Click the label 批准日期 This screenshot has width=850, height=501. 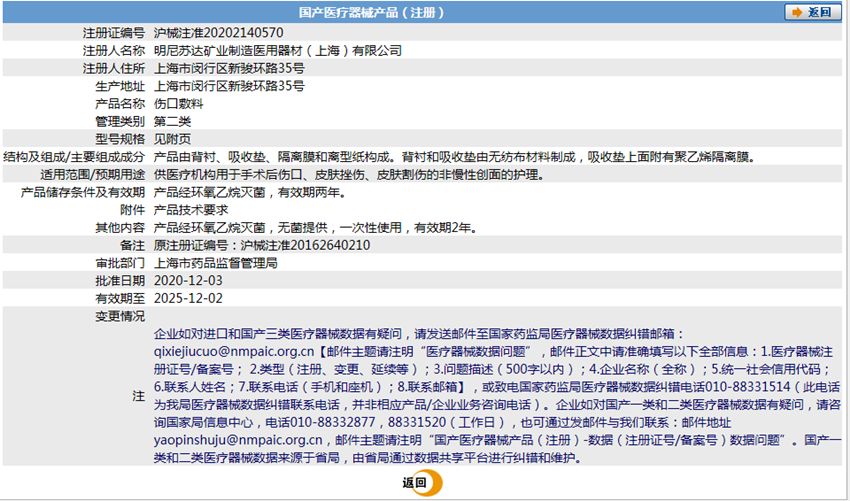pyautogui.click(x=120, y=280)
